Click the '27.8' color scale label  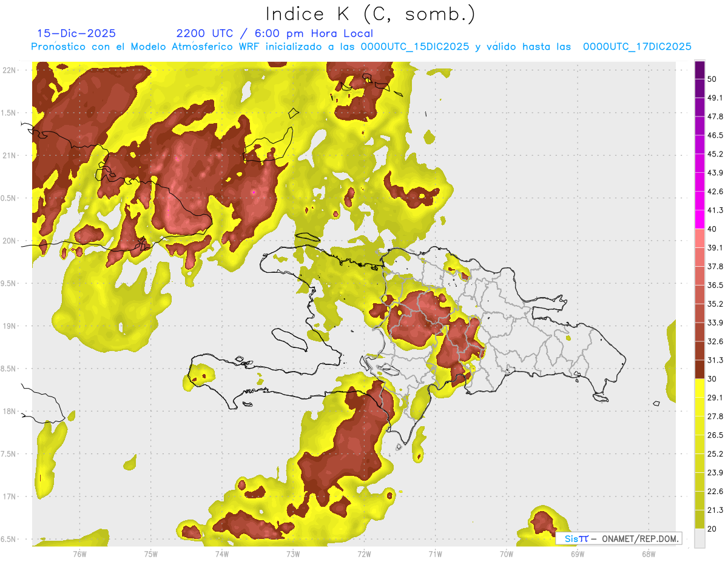pyautogui.click(x=715, y=416)
